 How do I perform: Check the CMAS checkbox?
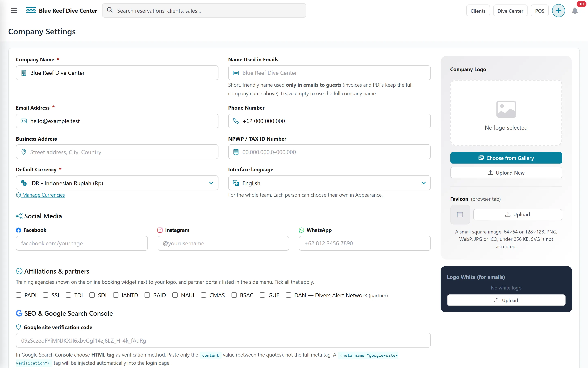(203, 295)
